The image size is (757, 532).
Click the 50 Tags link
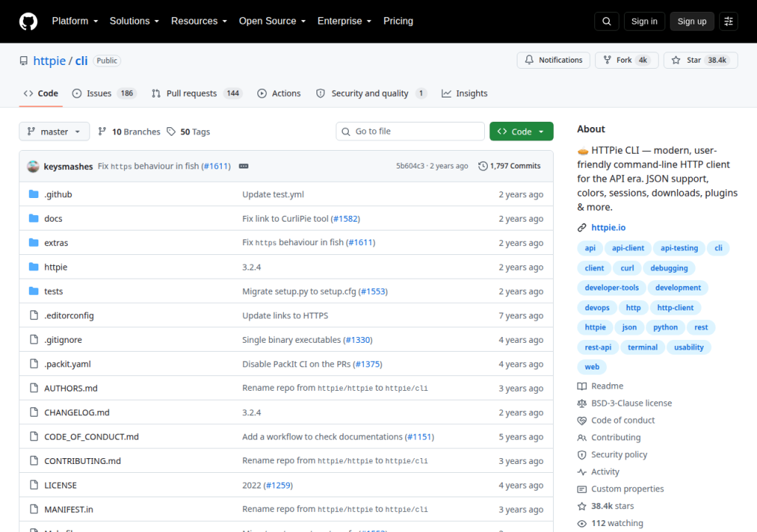[x=189, y=132]
